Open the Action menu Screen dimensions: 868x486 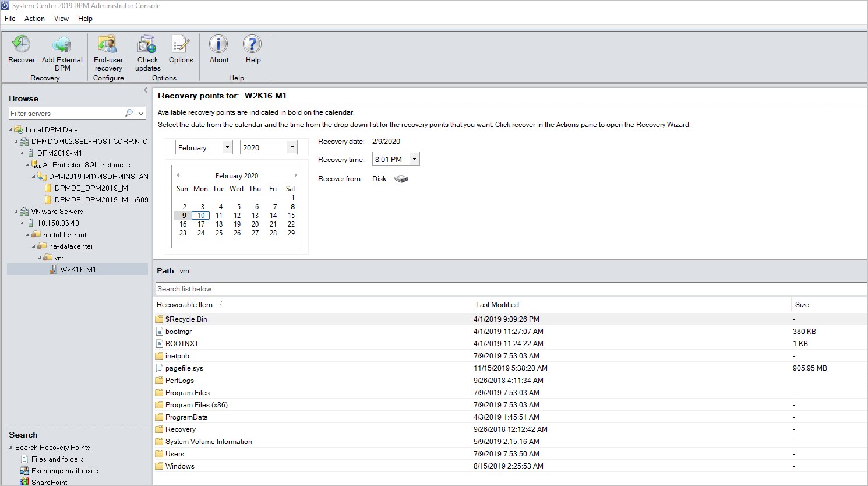(34, 18)
